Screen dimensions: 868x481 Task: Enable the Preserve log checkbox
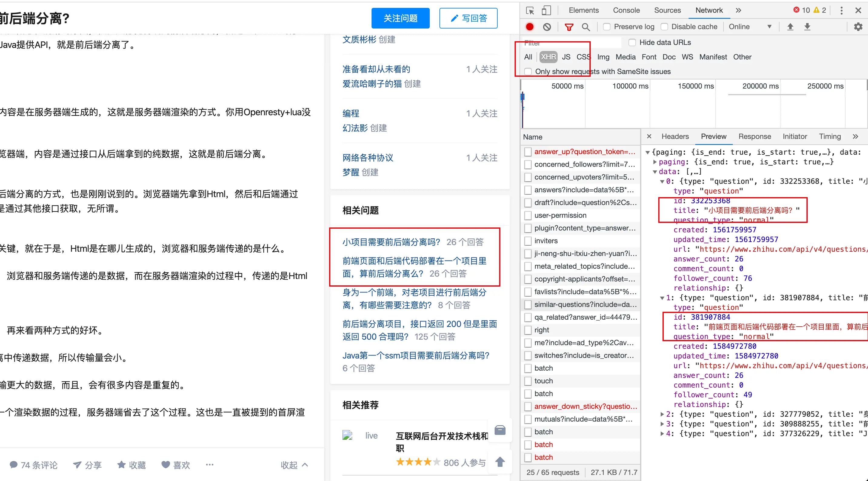[607, 27]
